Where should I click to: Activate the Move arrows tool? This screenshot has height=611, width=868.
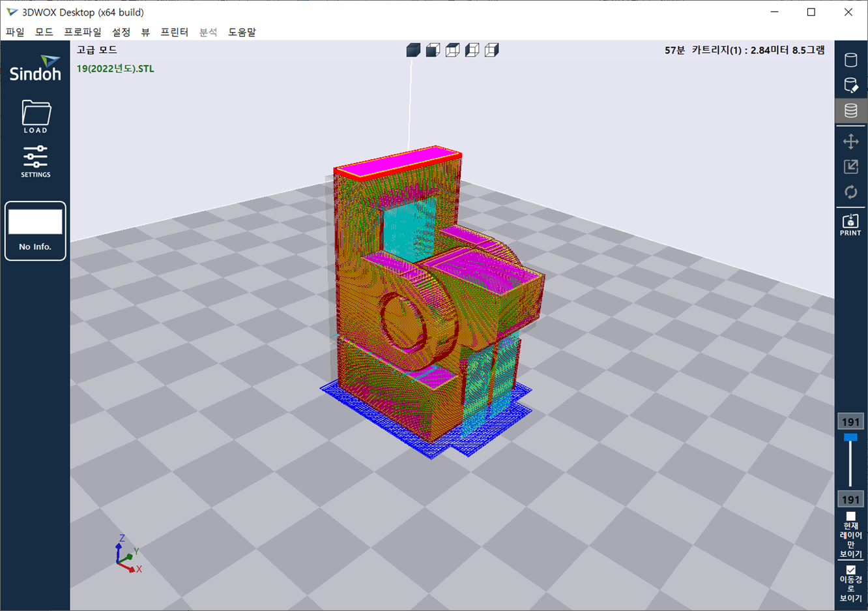[850, 142]
